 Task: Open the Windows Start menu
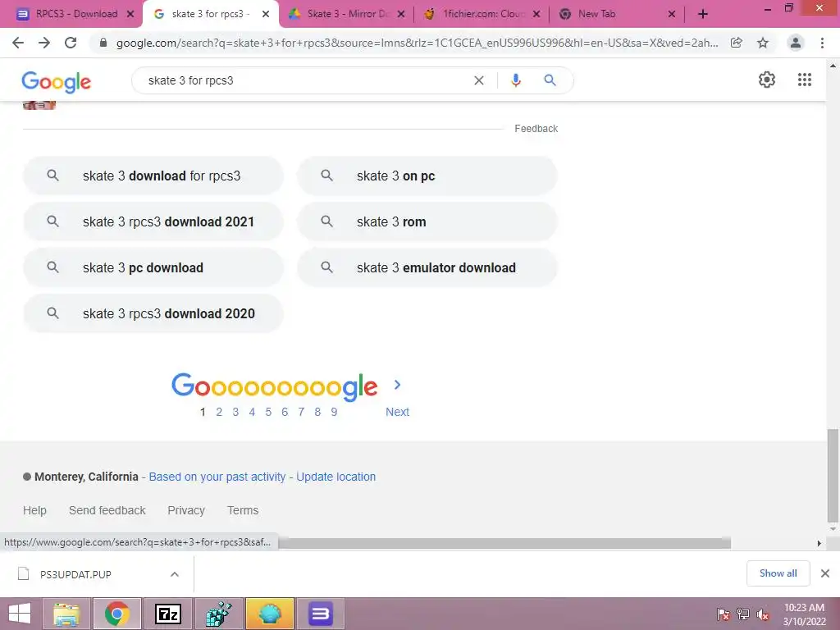(x=20, y=614)
